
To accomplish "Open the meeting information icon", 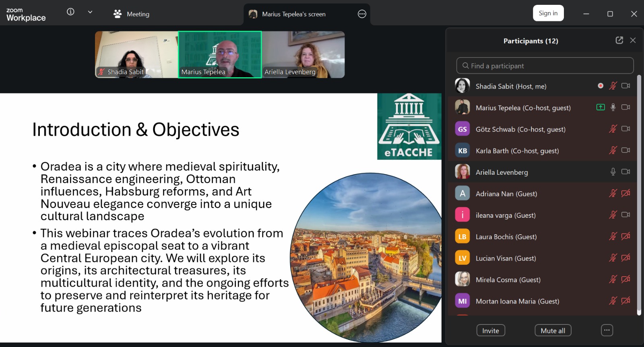I will [70, 12].
